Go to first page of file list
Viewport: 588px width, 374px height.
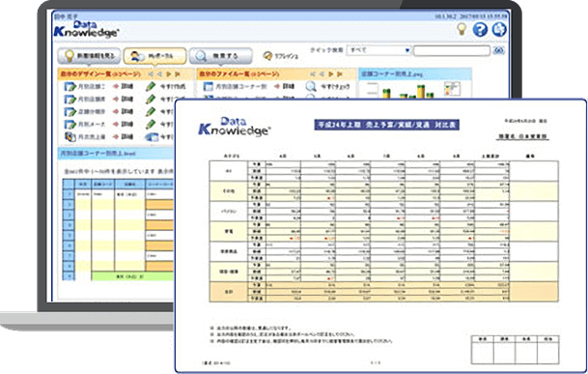point(313,74)
